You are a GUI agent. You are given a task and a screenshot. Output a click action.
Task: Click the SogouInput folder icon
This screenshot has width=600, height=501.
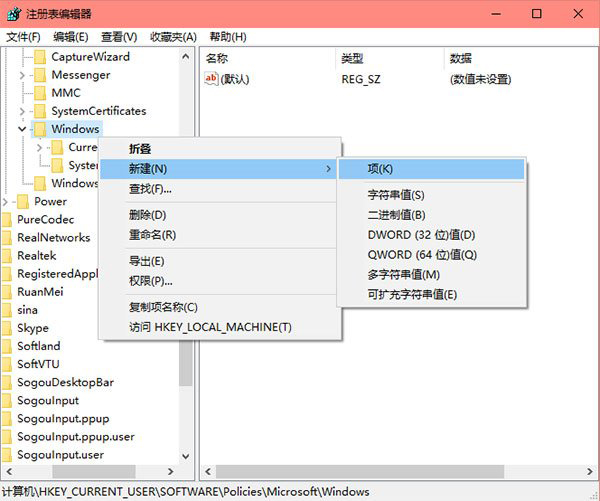point(7,400)
